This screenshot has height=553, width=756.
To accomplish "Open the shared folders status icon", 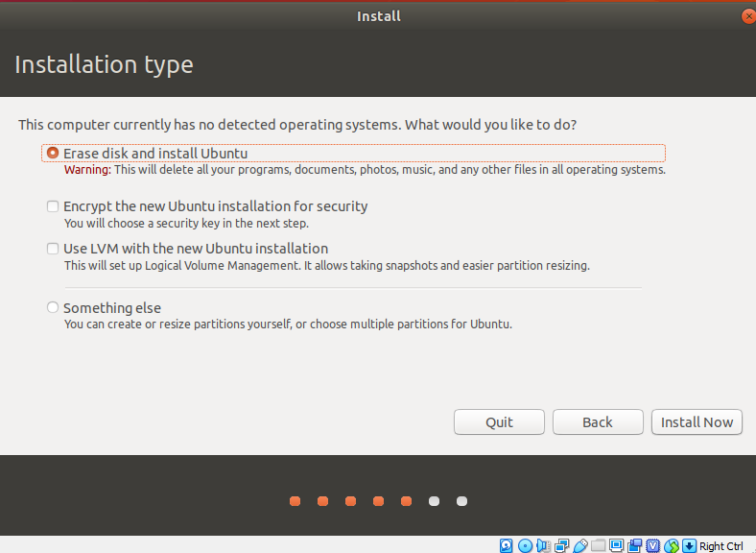I will click(598, 545).
